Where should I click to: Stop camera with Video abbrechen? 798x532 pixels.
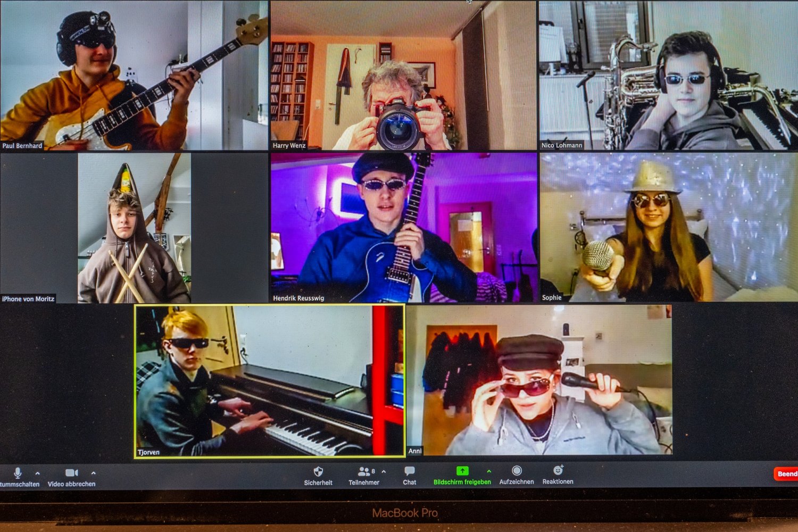click(71, 477)
